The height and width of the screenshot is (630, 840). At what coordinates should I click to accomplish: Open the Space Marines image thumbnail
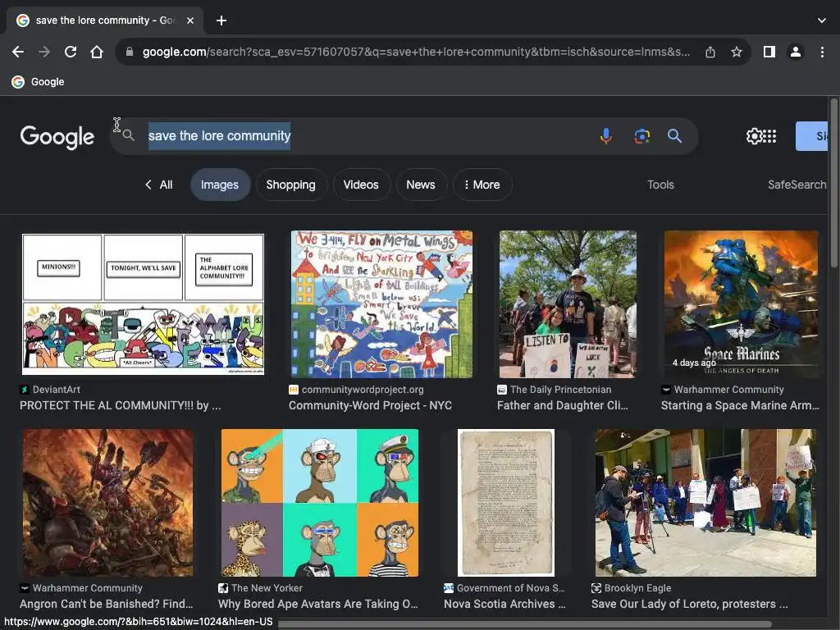tap(741, 304)
